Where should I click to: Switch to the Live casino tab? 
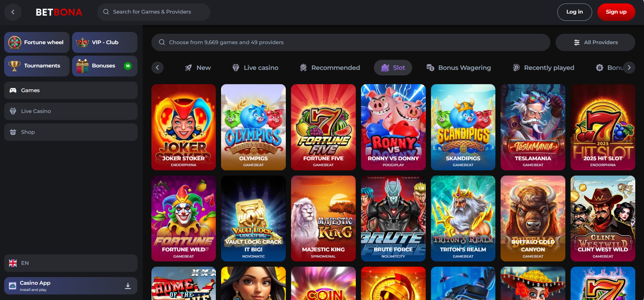pos(255,68)
